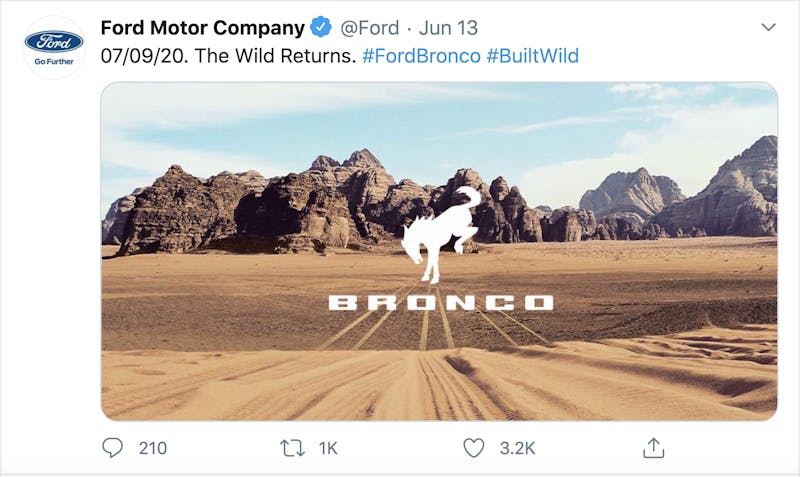Viewport: 800px width, 477px height.
Task: Click the Ford oval logo avatar
Action: pos(53,42)
